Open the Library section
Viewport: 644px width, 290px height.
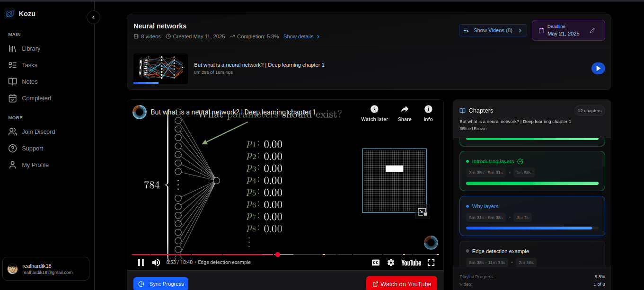pyautogui.click(x=31, y=48)
